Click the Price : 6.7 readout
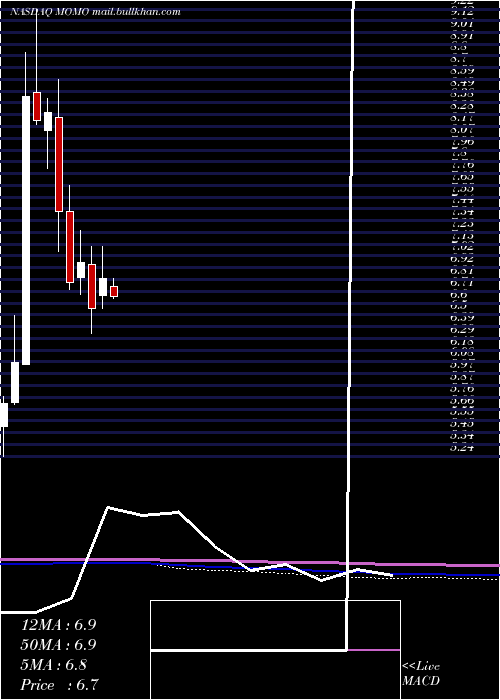Image resolution: width=500 pixels, height=700 pixels. tap(60, 684)
